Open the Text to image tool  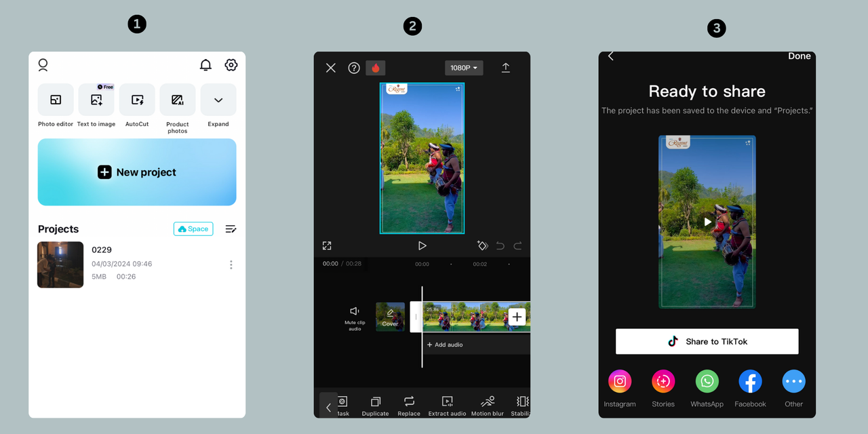96,100
